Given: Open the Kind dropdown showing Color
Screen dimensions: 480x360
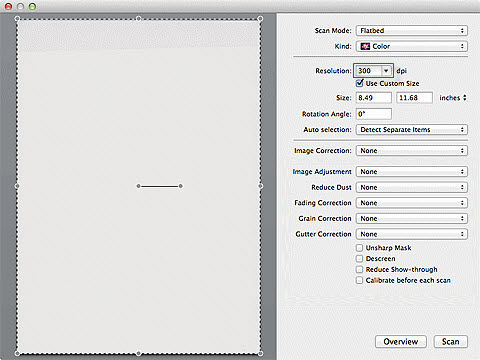Looking at the screenshot, I should point(412,46).
